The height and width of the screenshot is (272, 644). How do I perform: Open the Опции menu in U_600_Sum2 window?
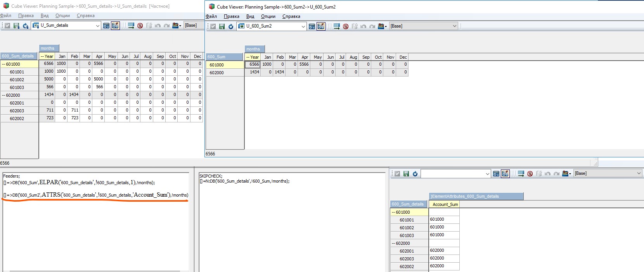click(x=268, y=16)
